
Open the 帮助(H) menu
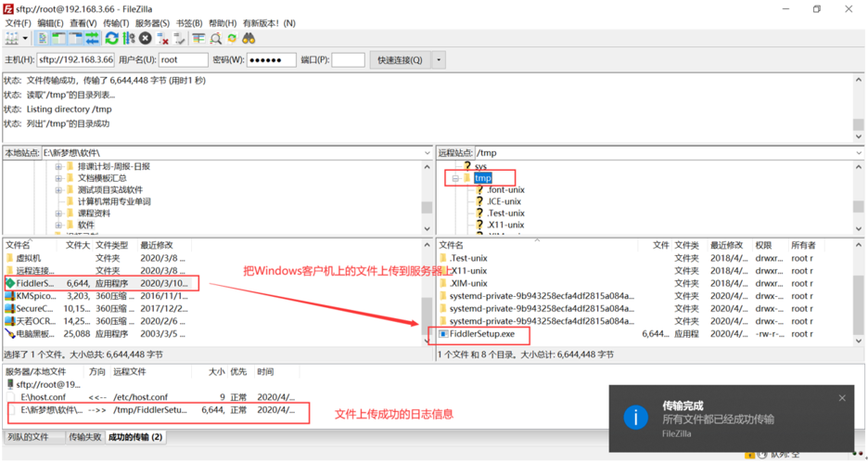tap(223, 23)
